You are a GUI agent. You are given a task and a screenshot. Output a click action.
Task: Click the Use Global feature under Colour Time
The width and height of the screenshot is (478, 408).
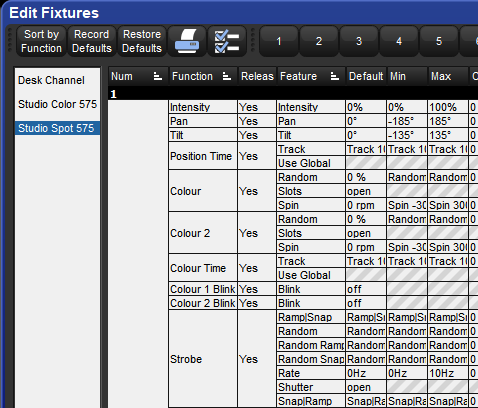(311, 275)
